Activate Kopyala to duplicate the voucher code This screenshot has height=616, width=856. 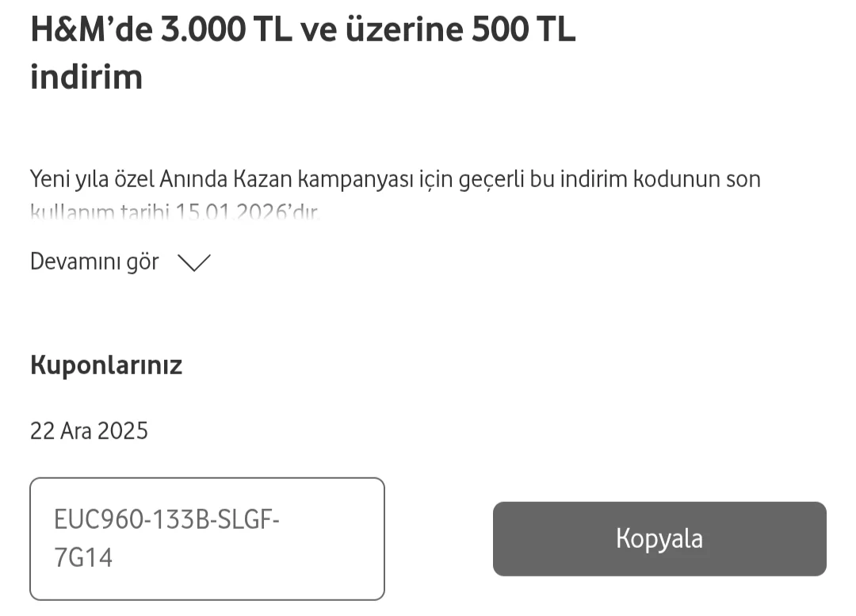click(x=659, y=538)
